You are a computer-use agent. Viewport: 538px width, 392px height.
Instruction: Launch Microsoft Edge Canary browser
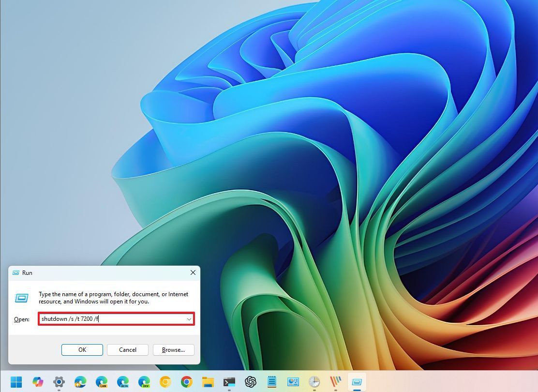[102, 382]
